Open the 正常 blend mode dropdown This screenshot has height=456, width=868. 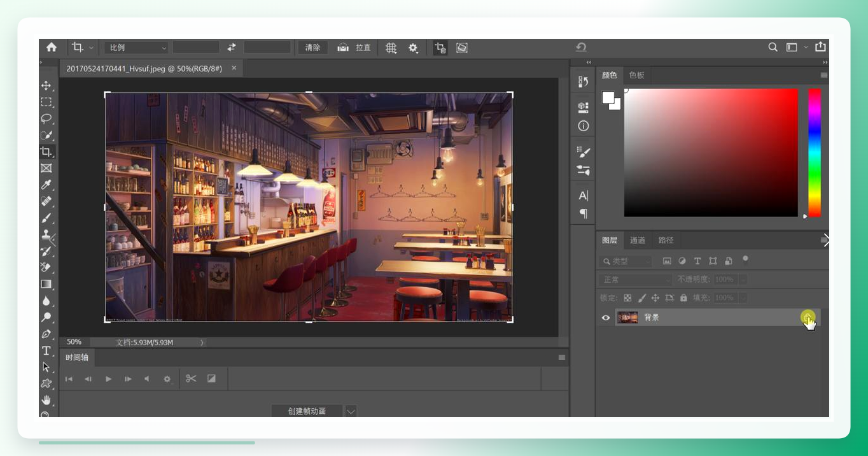click(636, 280)
